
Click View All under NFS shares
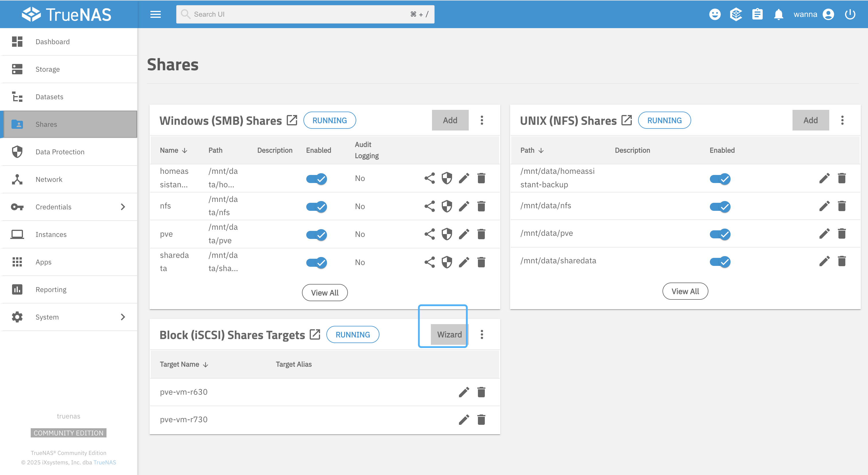click(x=685, y=291)
